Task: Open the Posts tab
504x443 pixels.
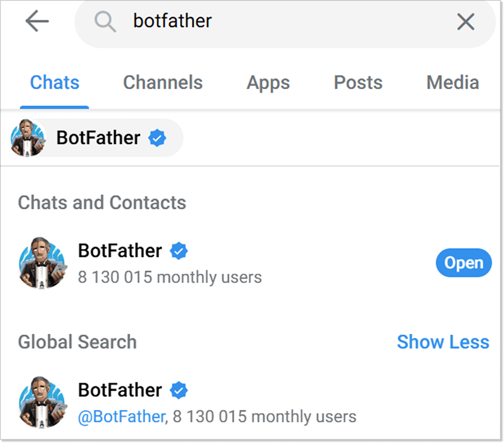Action: tap(357, 83)
